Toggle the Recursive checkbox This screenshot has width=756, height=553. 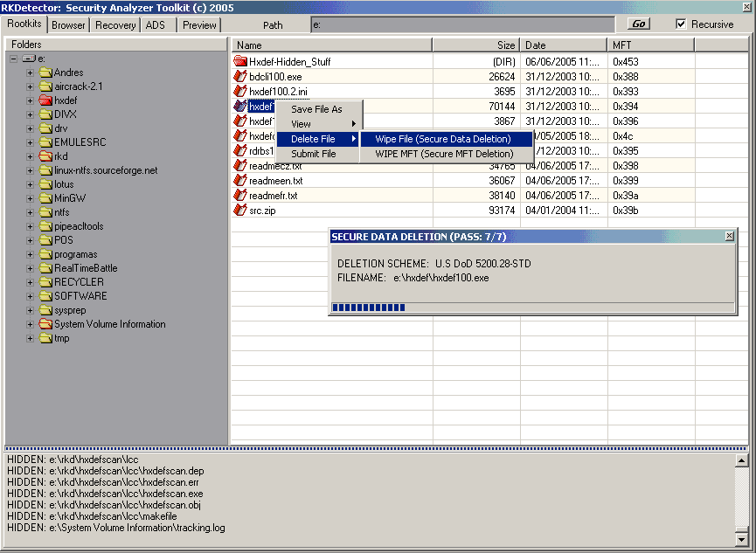click(x=682, y=24)
